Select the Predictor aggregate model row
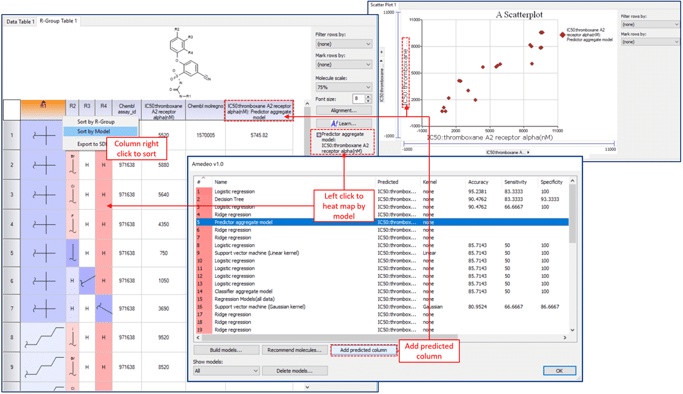 tap(382, 222)
